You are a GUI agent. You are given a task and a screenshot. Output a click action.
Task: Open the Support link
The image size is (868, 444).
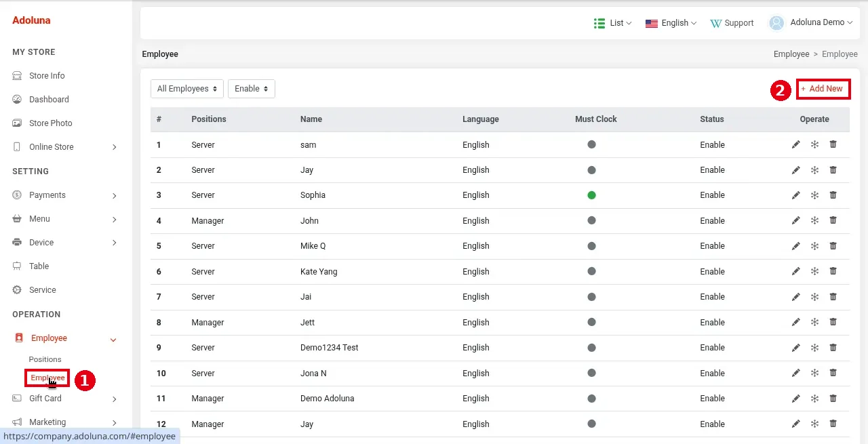[732, 23]
